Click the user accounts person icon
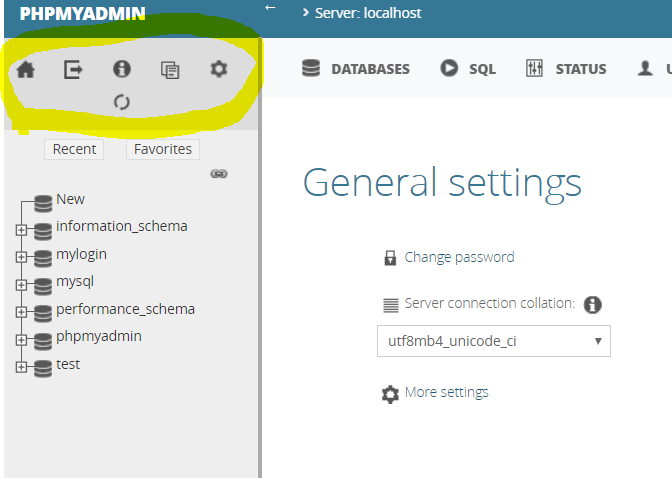The height and width of the screenshot is (478, 672). [645, 68]
